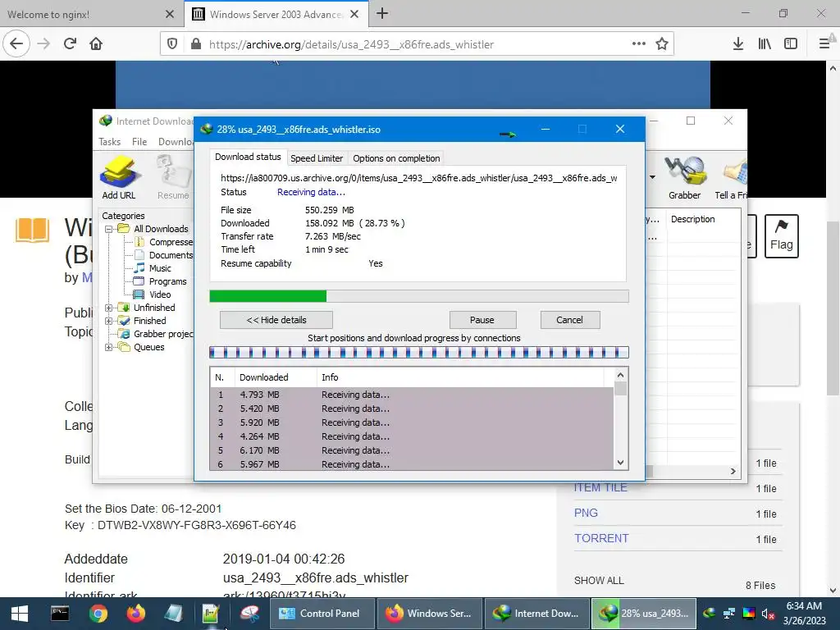The image size is (840, 630).
Task: Select connection row 1 with 4.793 MB
Action: click(412, 395)
